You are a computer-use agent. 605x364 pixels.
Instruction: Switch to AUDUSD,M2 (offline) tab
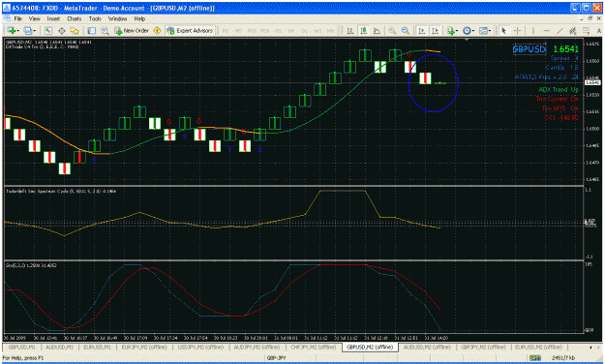[426, 347]
